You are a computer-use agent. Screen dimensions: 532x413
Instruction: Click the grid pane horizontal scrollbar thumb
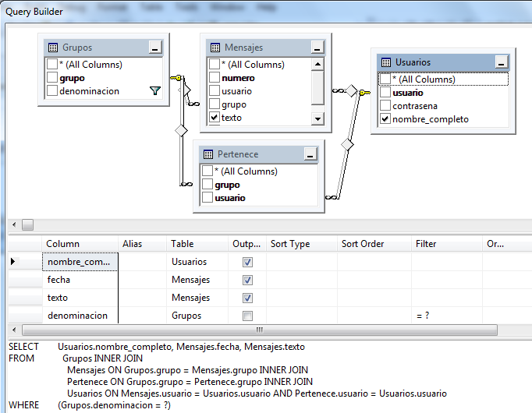point(260,330)
